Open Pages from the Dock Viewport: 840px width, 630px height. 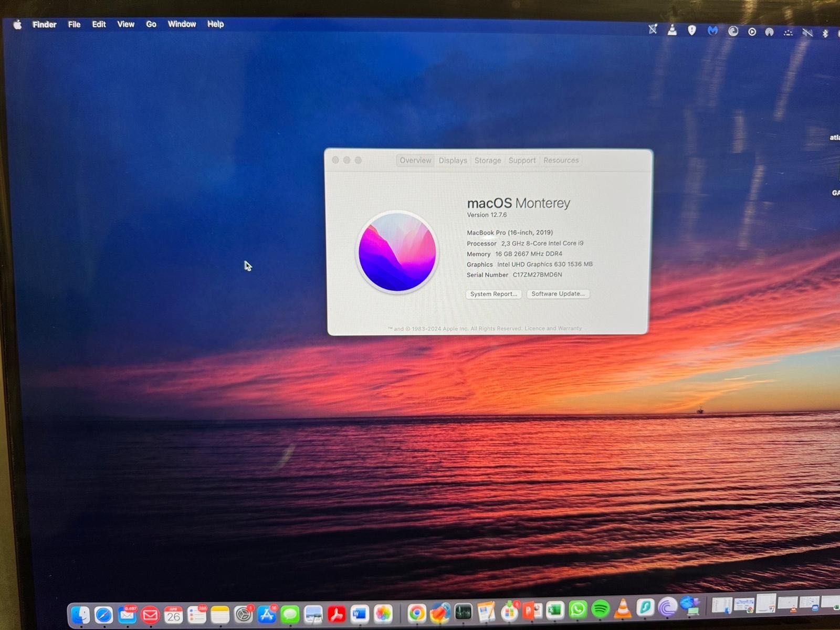[x=486, y=611]
